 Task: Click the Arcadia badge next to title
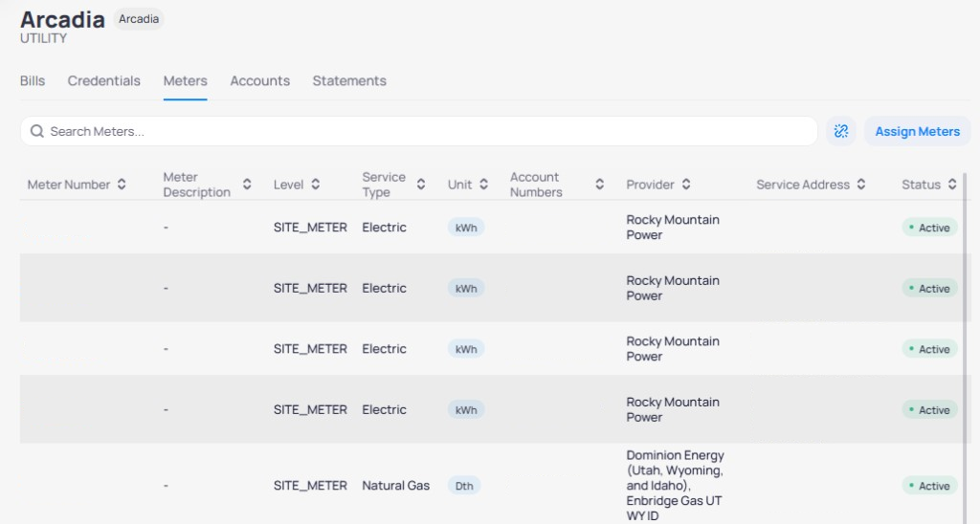139,19
